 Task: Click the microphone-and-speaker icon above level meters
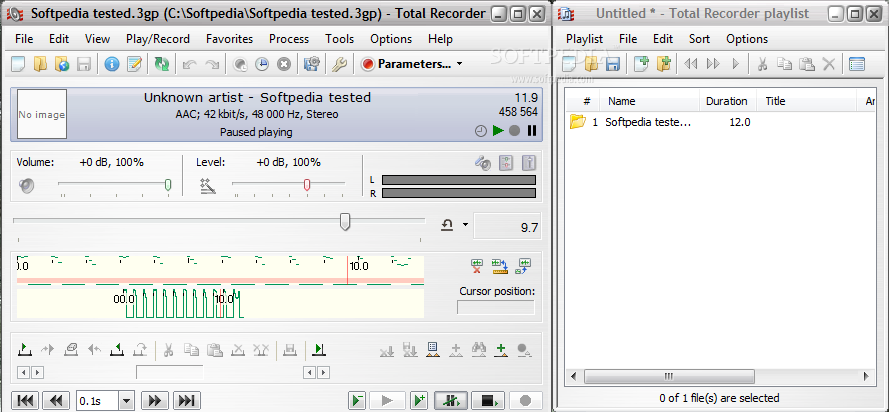tap(482, 163)
